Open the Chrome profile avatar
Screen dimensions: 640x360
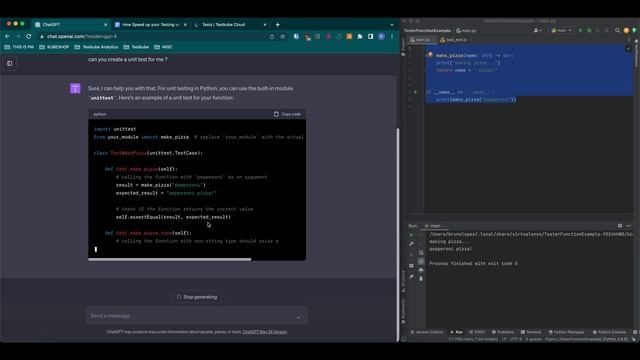pos(381,36)
